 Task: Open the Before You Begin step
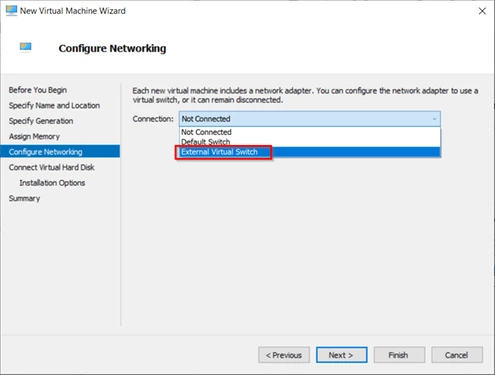point(38,90)
